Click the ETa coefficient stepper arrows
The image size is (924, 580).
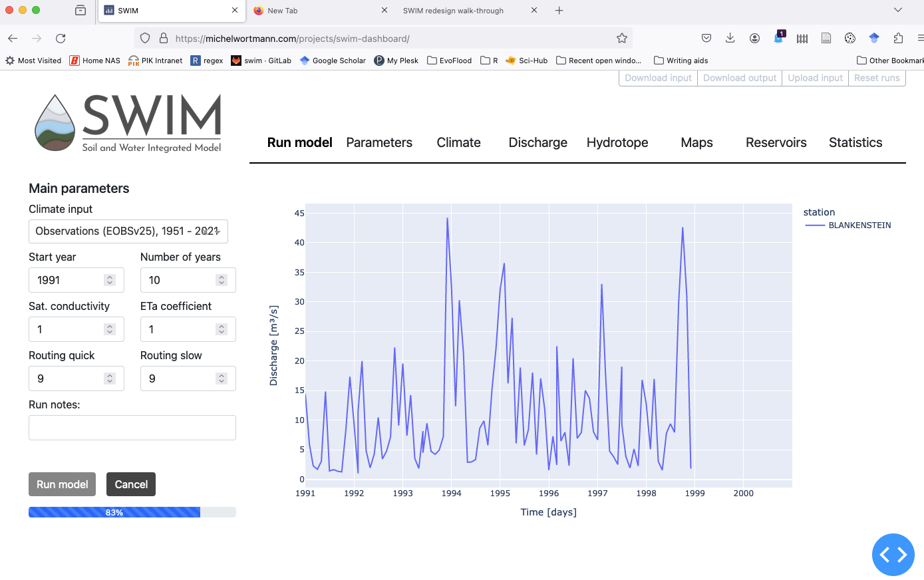tap(222, 329)
